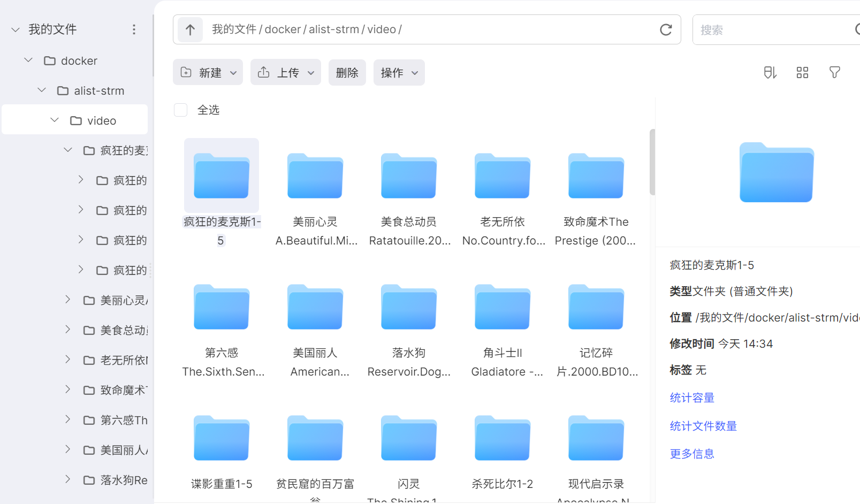Viewport: 860px width, 504px height.
Task: Select the video folder in sidebar tree
Action: (x=101, y=121)
